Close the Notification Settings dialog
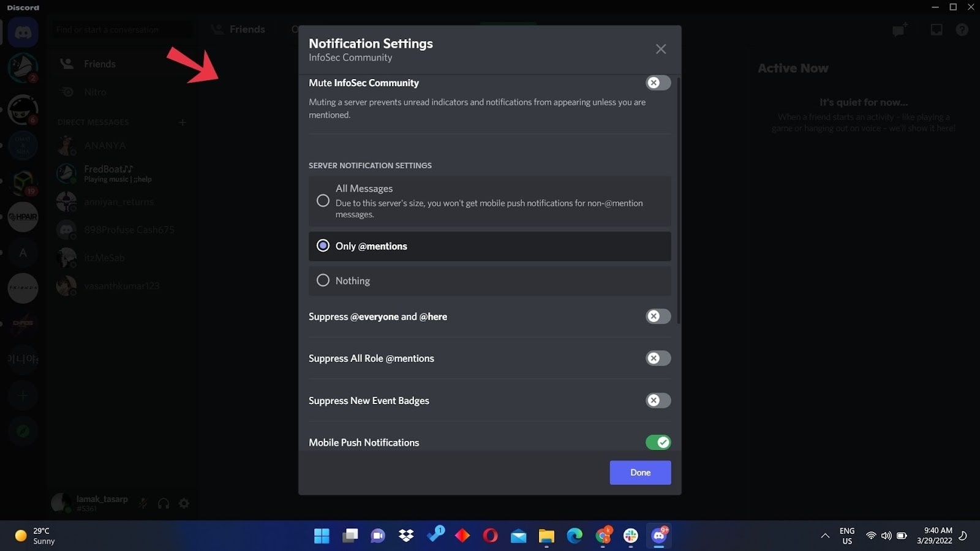Screen dimensions: 980x551 click(660, 49)
